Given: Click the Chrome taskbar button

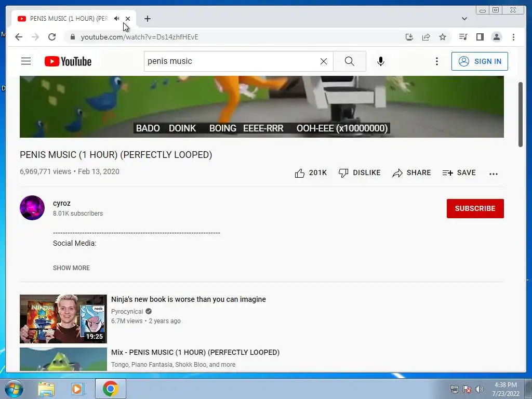Looking at the screenshot, I should click(x=111, y=389).
